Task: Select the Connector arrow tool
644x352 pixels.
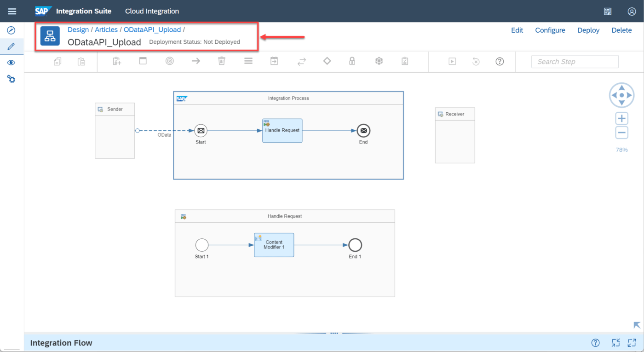Action: 196,61
